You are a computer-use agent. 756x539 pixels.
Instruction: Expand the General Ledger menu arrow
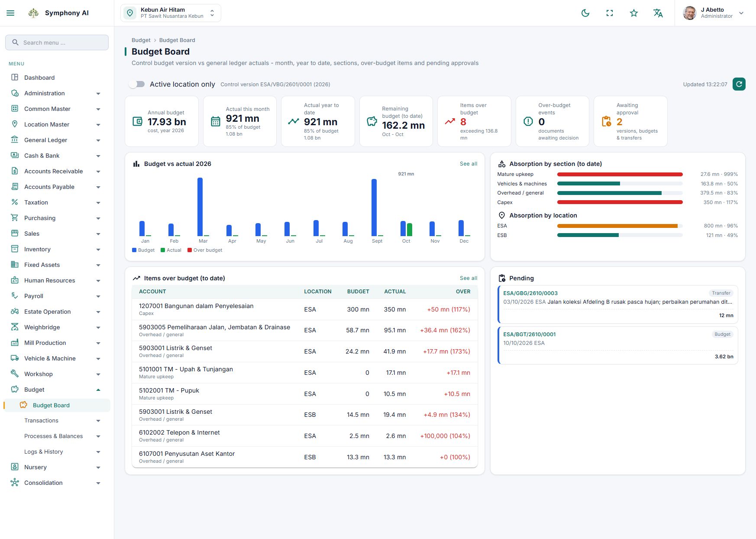(98, 140)
